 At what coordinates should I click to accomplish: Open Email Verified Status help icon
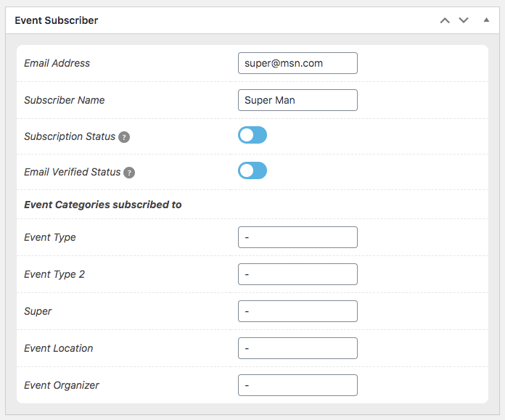[129, 173]
